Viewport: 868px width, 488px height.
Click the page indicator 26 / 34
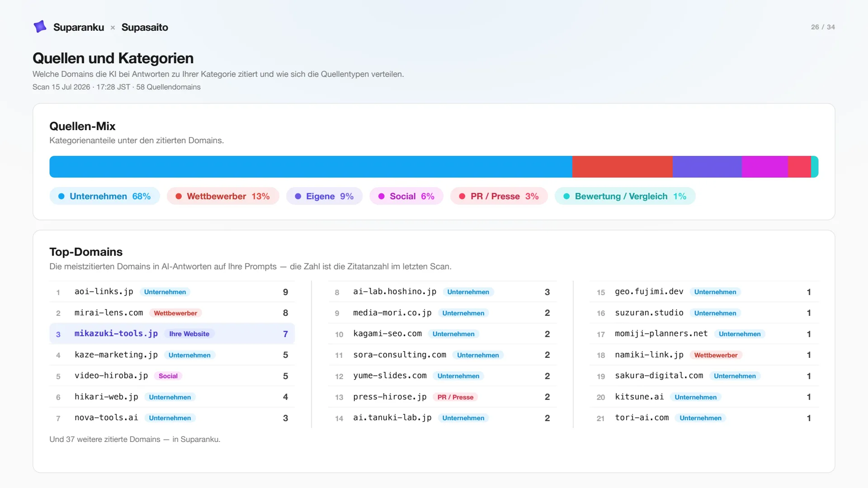click(x=823, y=27)
